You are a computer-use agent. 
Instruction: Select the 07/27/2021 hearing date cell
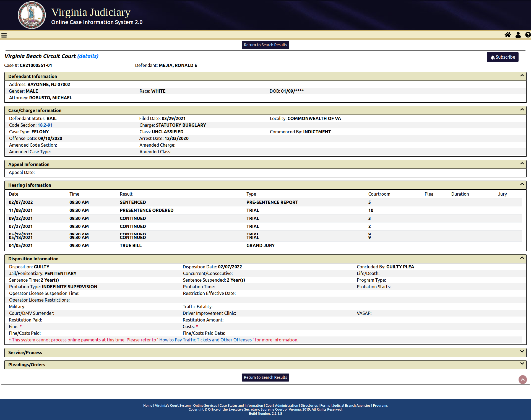(x=21, y=226)
